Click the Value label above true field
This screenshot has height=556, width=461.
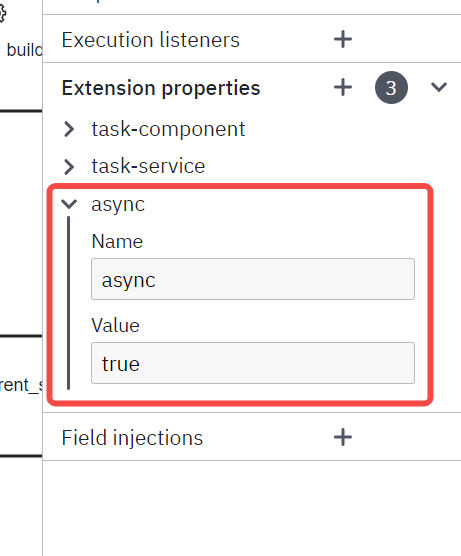click(116, 325)
